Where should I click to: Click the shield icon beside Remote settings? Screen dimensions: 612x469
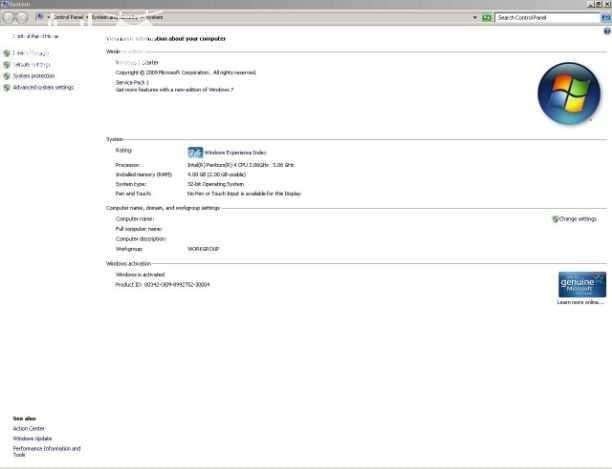[x=6, y=65]
